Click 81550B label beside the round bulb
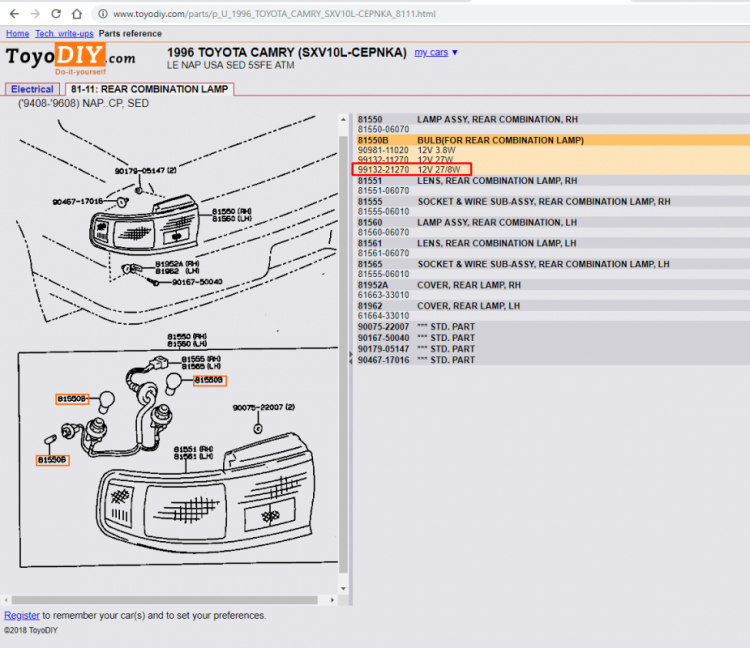The image size is (750, 648). 72,399
